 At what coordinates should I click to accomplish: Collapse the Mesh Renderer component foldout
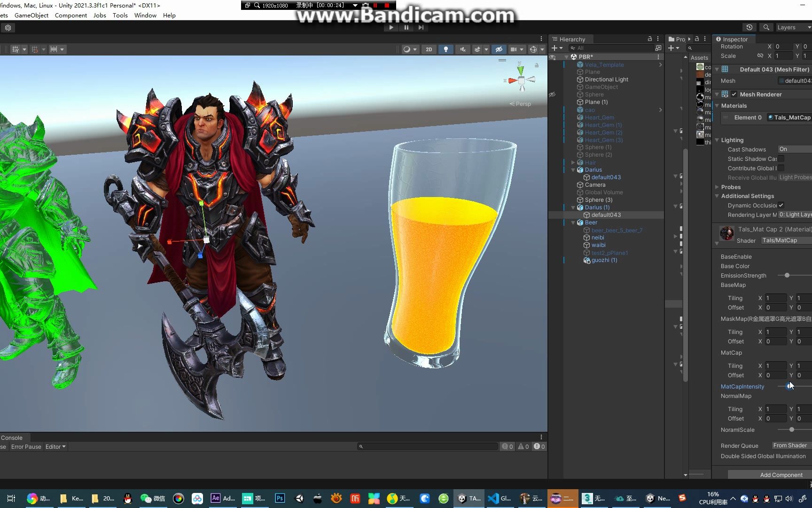tap(717, 94)
